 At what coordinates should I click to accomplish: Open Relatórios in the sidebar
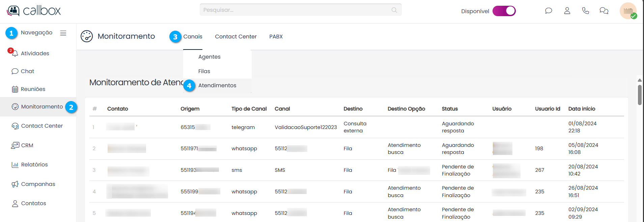click(34, 165)
